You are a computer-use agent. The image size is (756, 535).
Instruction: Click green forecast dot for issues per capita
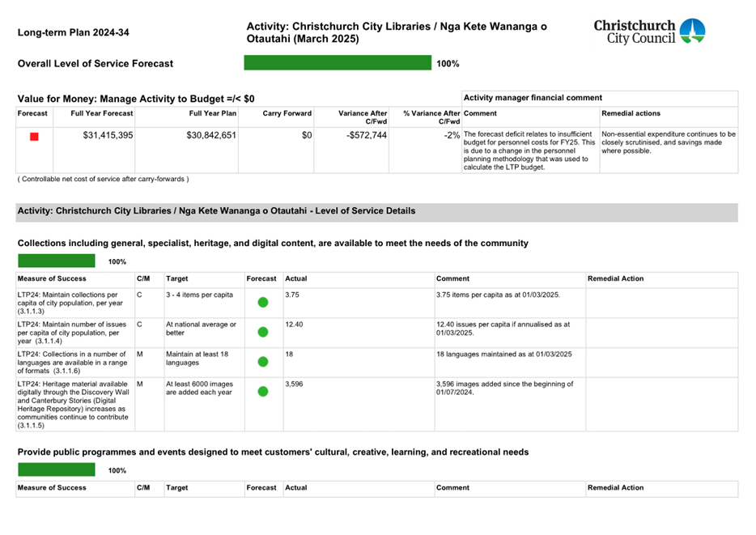click(x=263, y=332)
